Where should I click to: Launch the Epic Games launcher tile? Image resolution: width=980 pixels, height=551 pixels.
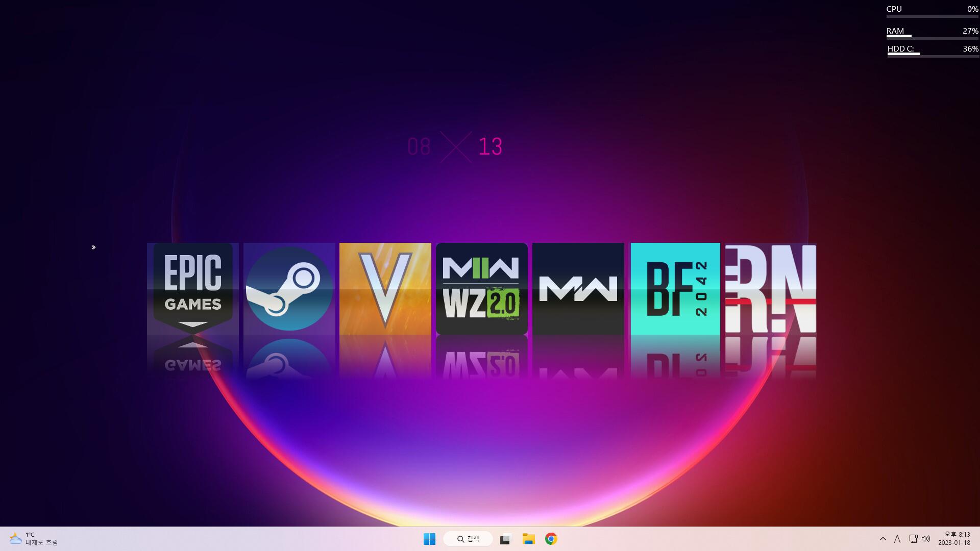point(193,289)
